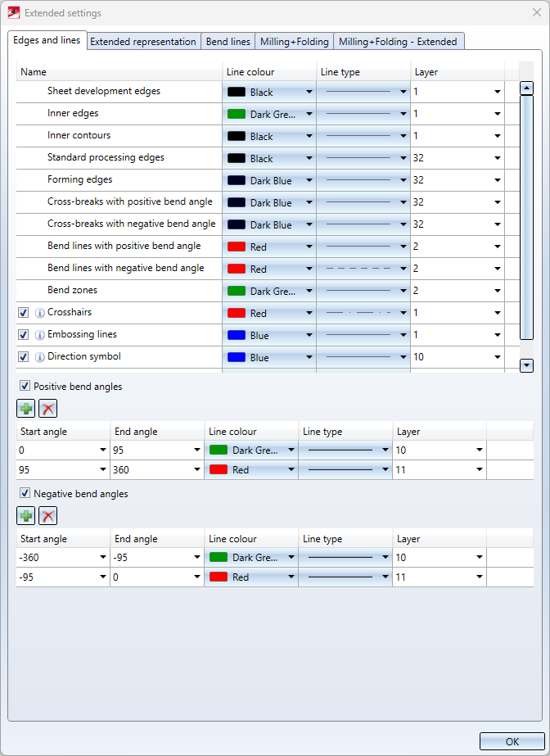Uncheck the Crosshairs checkbox
Viewport: 550px width, 756px height.
[x=23, y=312]
